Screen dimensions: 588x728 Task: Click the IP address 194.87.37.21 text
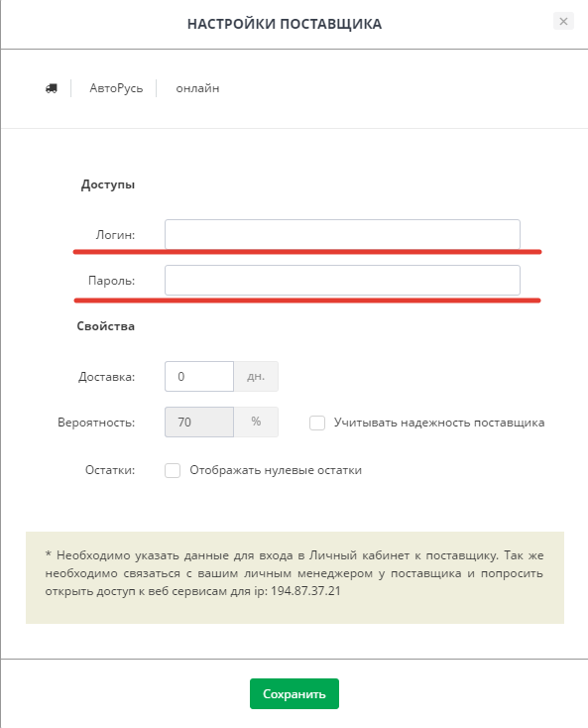(305, 591)
